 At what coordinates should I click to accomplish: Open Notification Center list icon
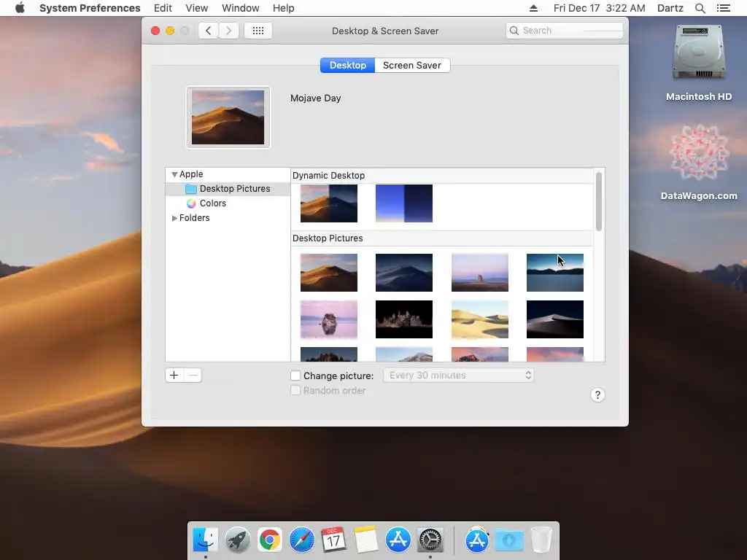[724, 8]
